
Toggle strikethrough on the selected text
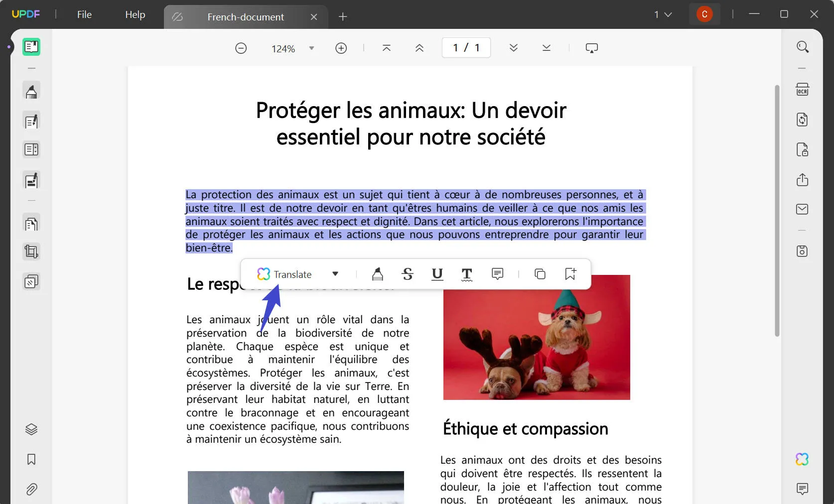(407, 274)
